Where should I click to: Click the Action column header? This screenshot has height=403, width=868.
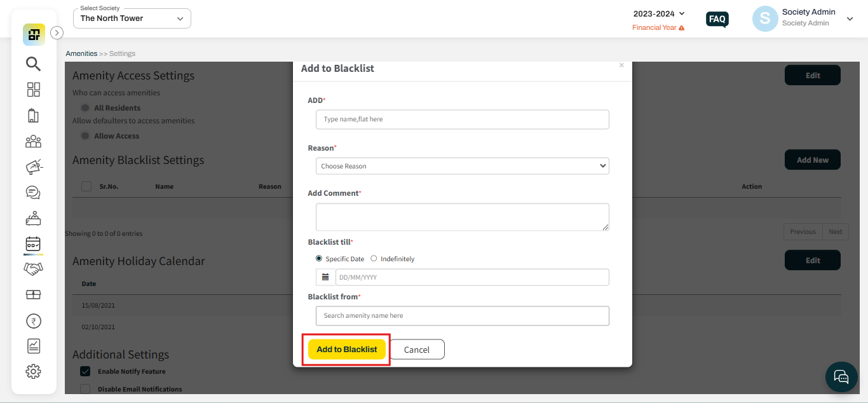coord(752,186)
